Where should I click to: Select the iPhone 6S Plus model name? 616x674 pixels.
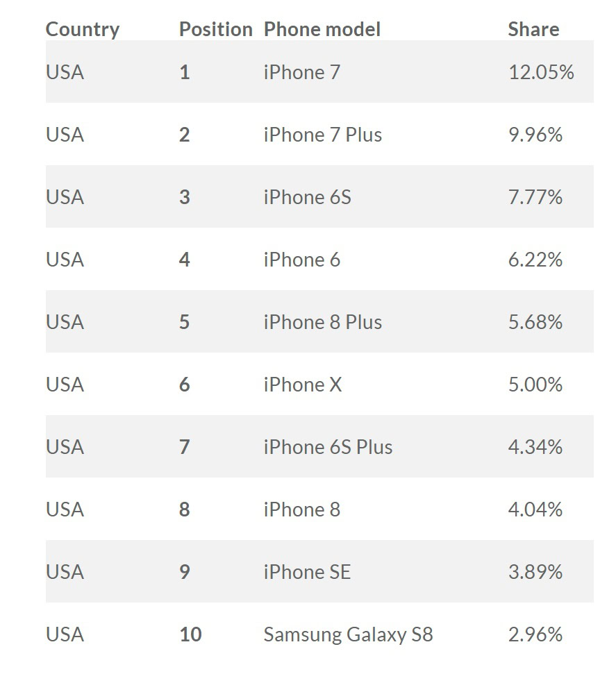coord(327,447)
